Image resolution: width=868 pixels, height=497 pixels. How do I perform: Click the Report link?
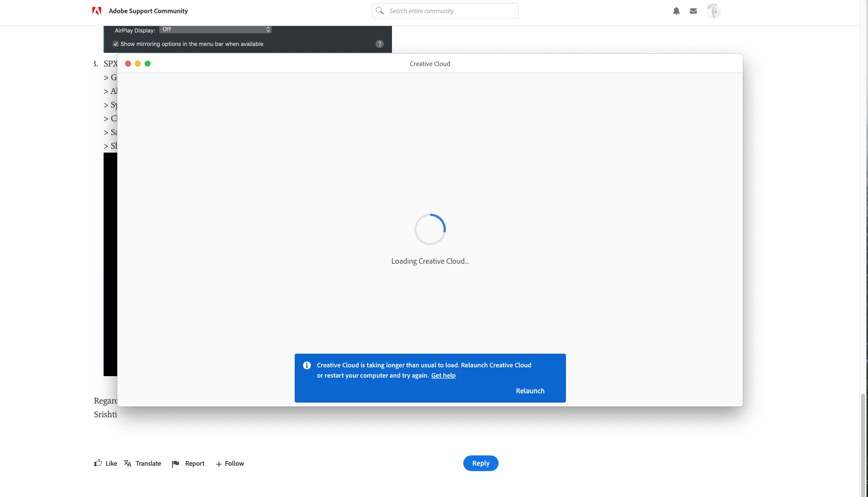[x=195, y=464]
